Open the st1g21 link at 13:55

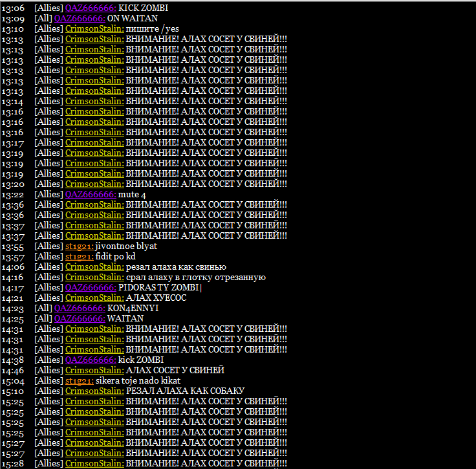pos(80,246)
